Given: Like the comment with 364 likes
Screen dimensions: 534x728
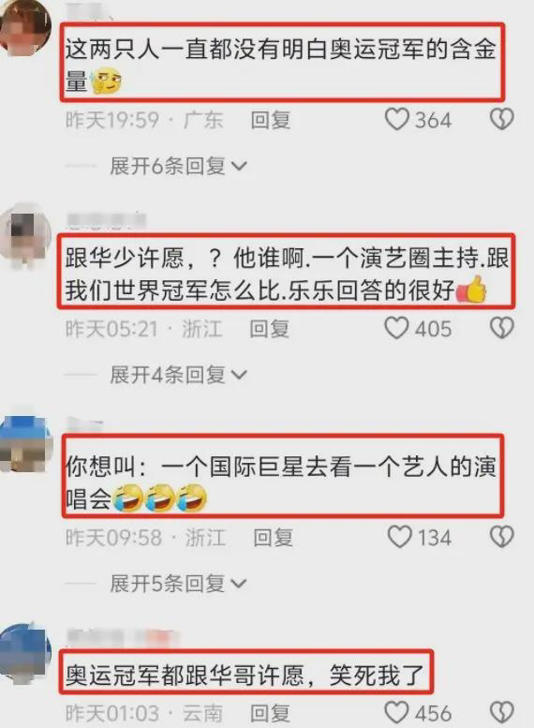Looking at the screenshot, I should point(397,120).
